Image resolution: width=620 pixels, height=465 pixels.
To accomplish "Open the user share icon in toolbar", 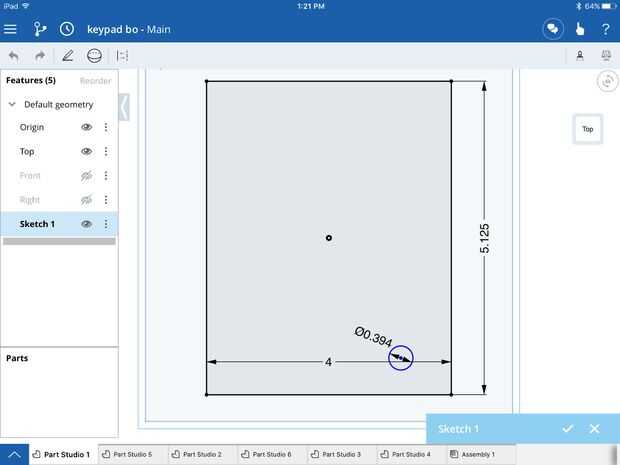I will tap(580, 56).
